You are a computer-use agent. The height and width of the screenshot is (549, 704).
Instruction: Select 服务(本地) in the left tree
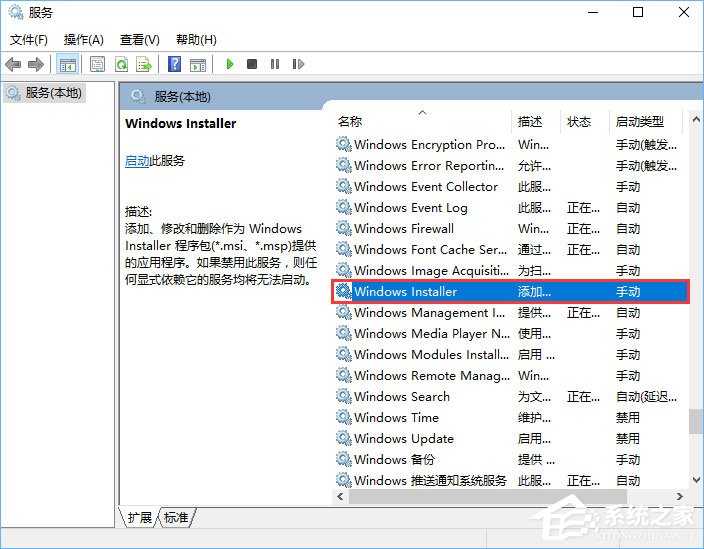[44, 93]
